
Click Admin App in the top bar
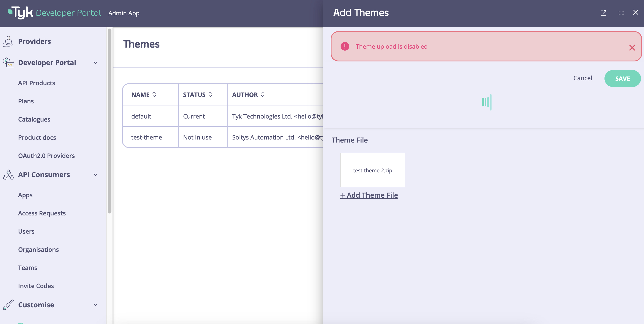[x=124, y=13]
